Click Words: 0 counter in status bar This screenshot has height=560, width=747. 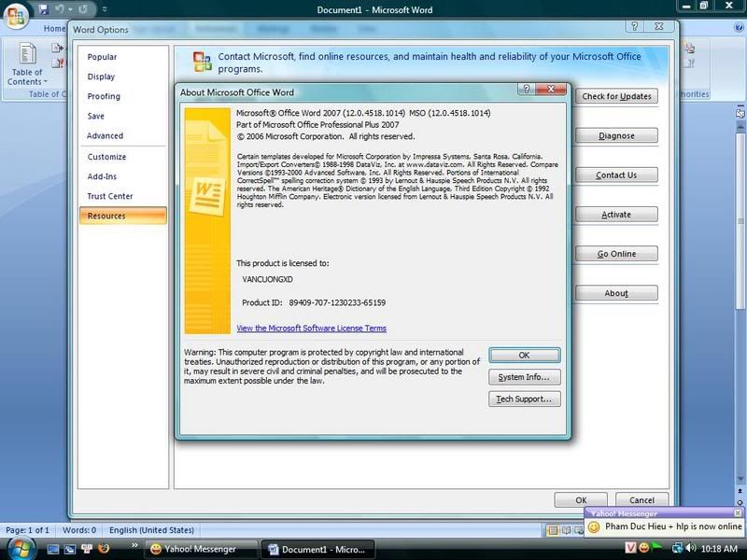pyautogui.click(x=79, y=530)
